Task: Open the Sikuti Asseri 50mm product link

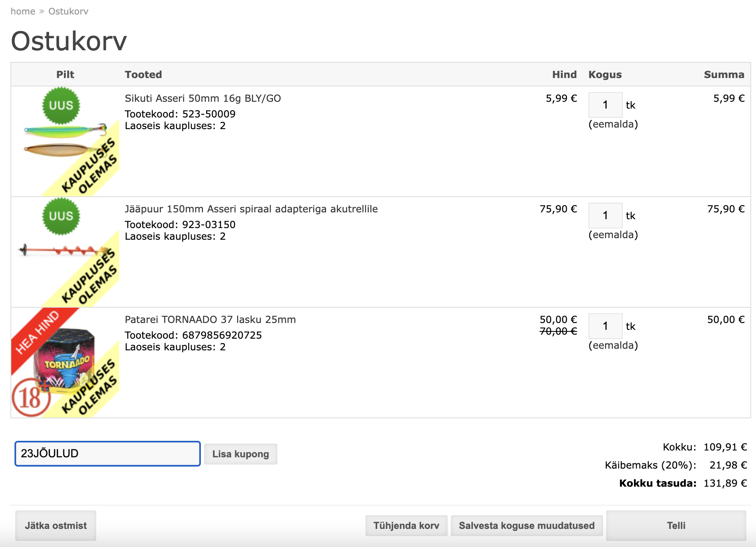Action: [x=202, y=99]
